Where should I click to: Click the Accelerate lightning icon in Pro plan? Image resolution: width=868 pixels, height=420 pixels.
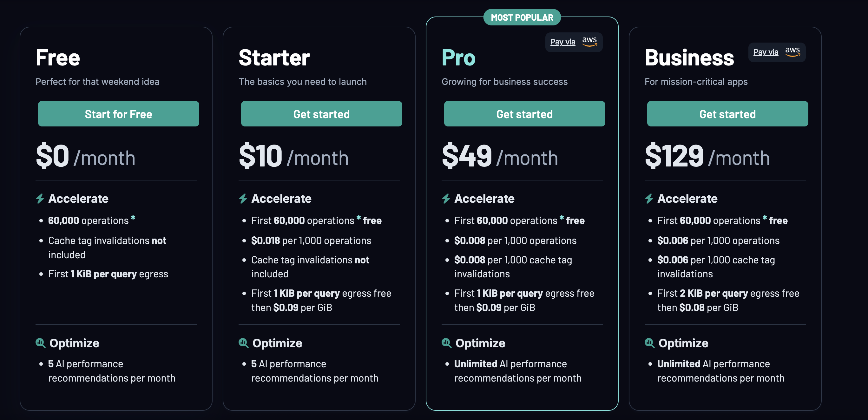pyautogui.click(x=446, y=199)
